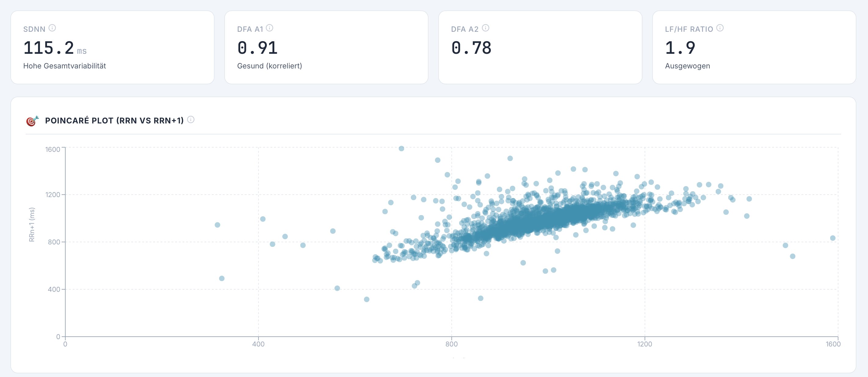Click the info icon next to DFA A2
Viewport: 868px width, 377px height.
pos(486,28)
